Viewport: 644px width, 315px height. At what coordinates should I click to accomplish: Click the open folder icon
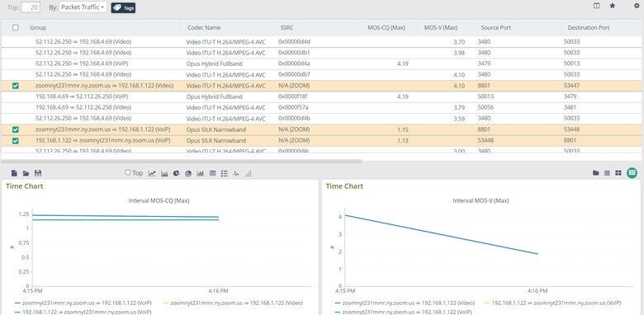click(26, 173)
